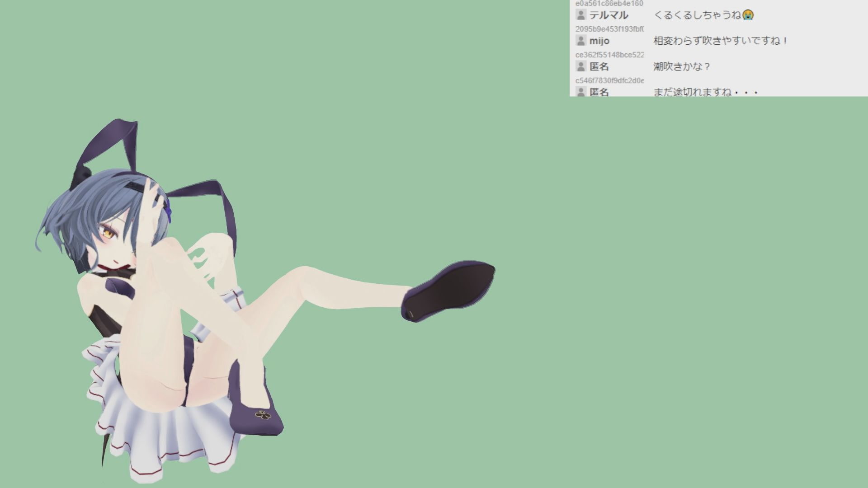Click テルマル's user avatar icon
The height and width of the screenshot is (488, 868).
point(581,15)
